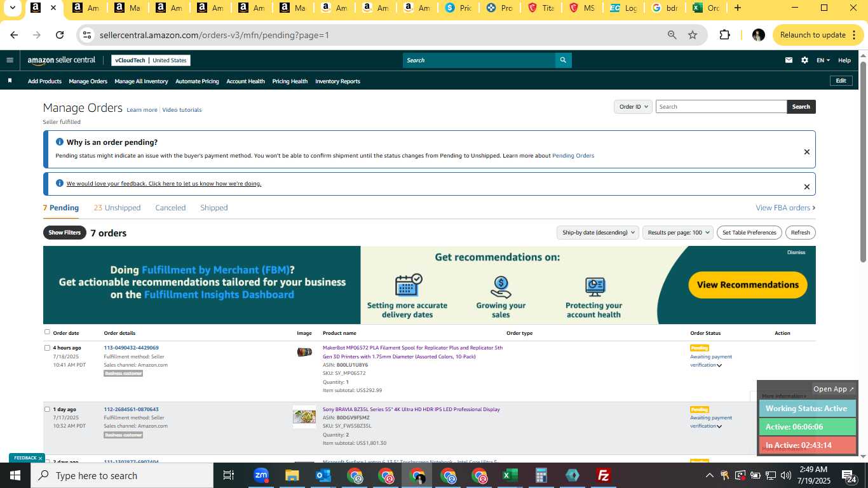Switch to the Canceled tab
Screen dimensions: 868x488
[x=170, y=208]
